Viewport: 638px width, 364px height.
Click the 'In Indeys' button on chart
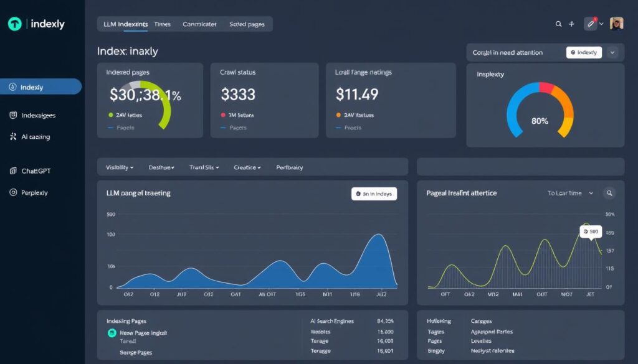point(374,194)
